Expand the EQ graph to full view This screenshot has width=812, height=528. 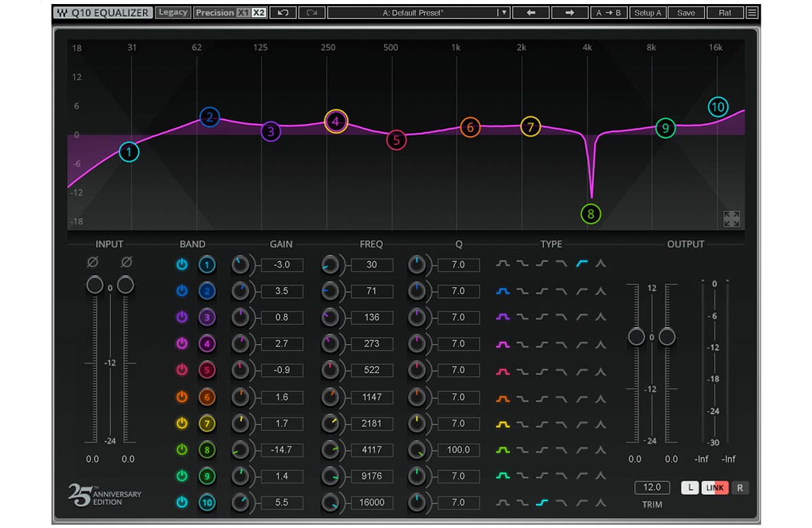click(731, 219)
